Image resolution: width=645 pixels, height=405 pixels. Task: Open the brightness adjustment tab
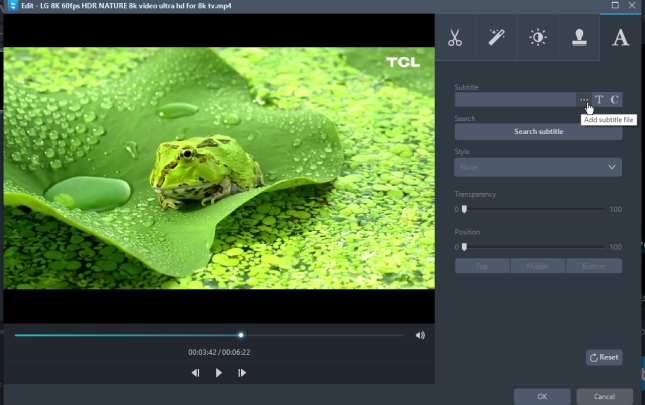click(538, 37)
